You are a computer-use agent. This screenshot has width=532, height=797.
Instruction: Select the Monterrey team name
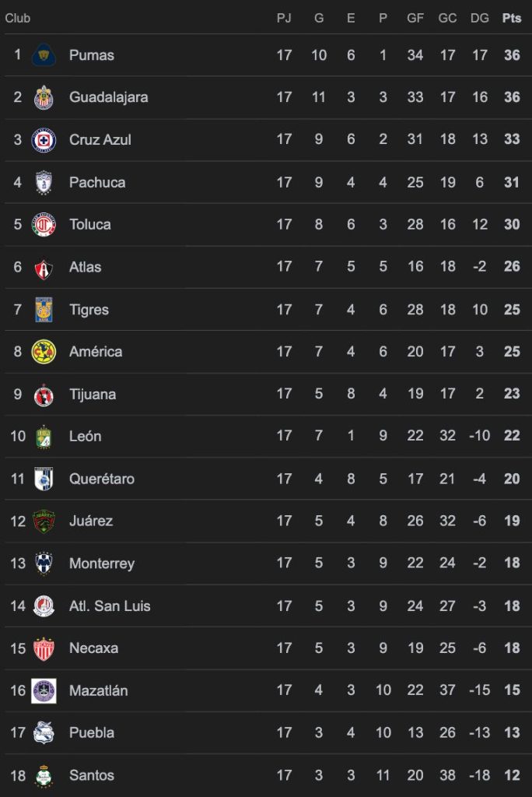[101, 564]
